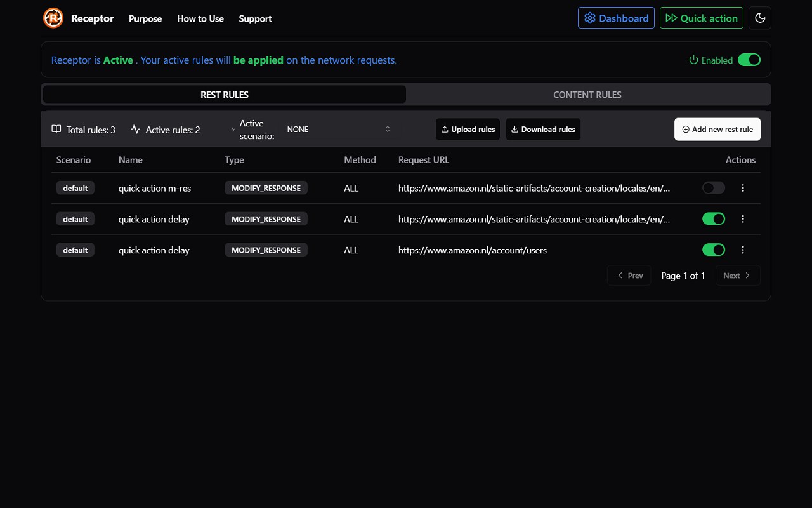This screenshot has height=508, width=812.
Task: Enable the quick action m-res rule
Action: 714,188
